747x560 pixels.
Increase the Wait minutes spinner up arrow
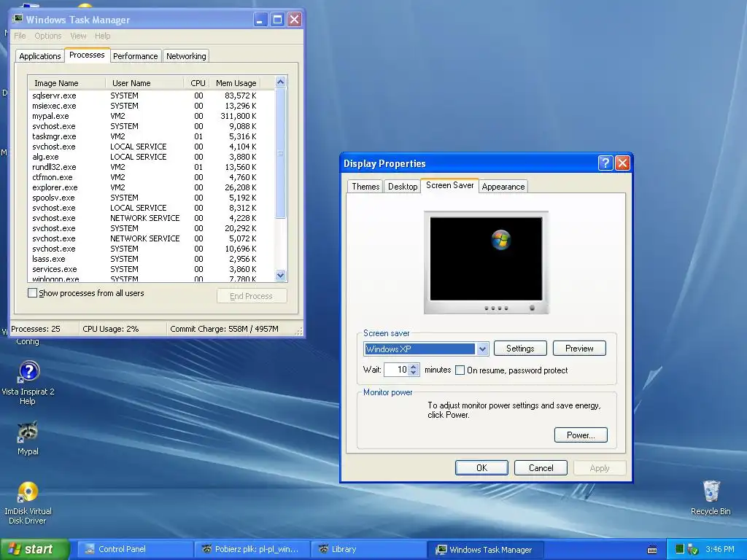[413, 367]
